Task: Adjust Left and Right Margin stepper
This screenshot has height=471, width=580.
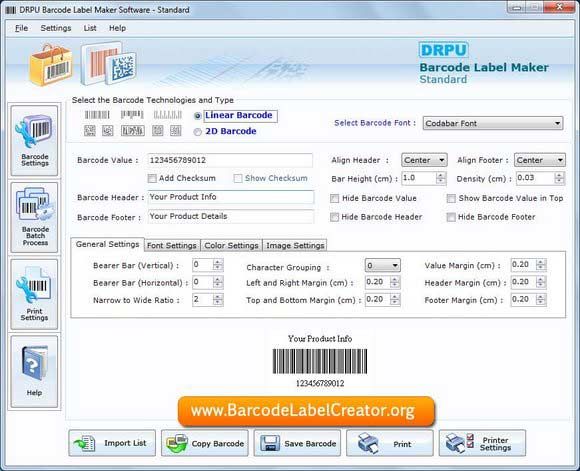Action: (395, 282)
